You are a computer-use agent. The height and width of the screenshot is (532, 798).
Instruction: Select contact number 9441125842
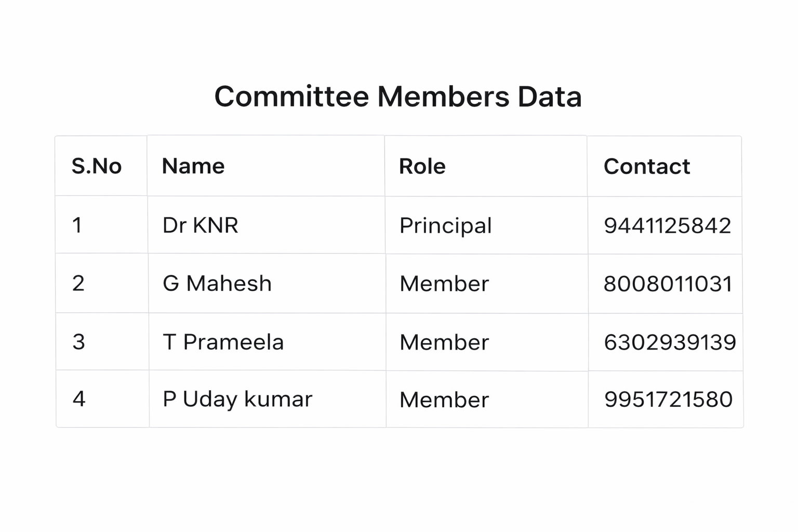coord(667,225)
